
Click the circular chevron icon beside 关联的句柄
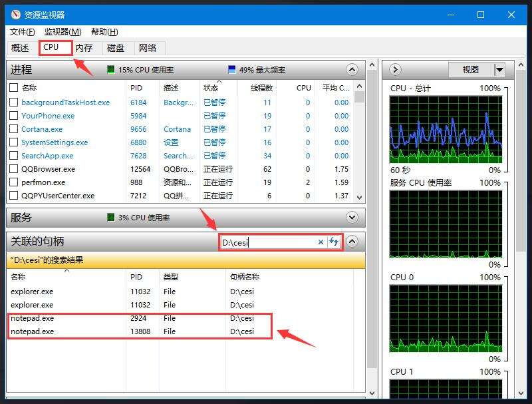coord(352,242)
